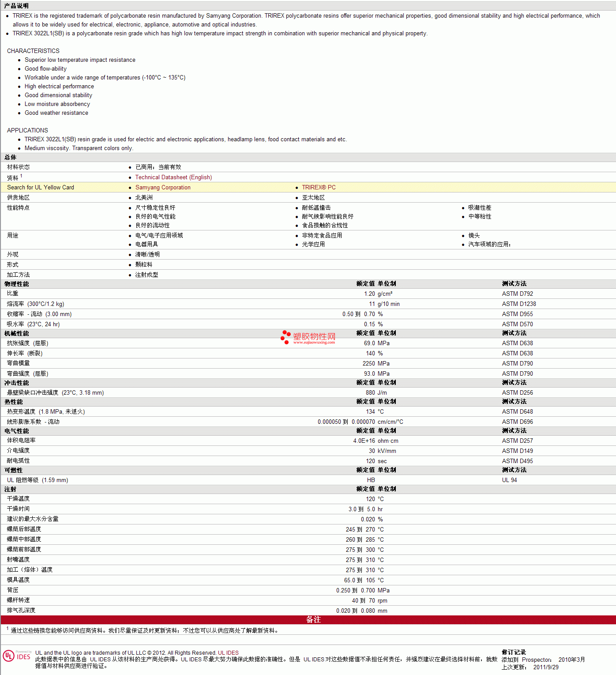This screenshot has width=616, height=675.
Task: Select the ASTM D257 test method cell
Action: pyautogui.click(x=517, y=441)
